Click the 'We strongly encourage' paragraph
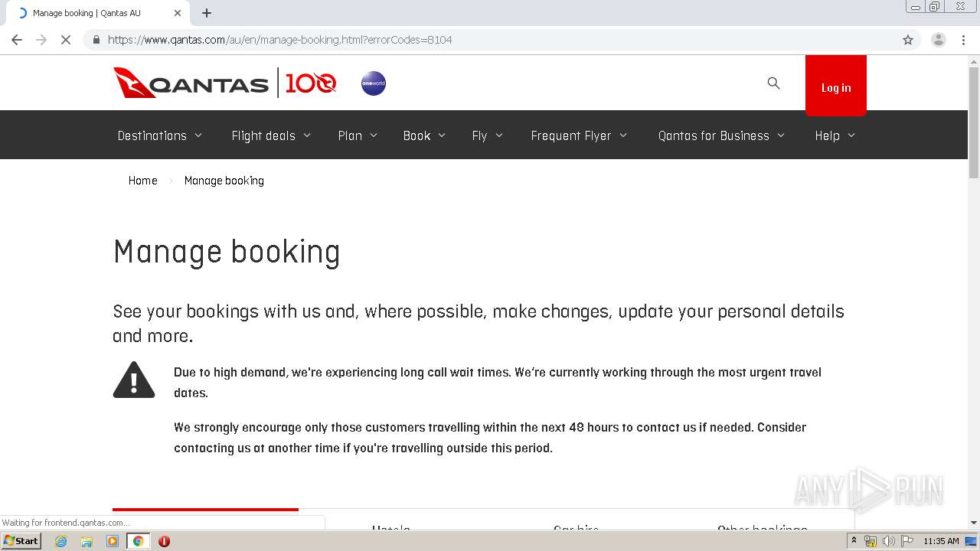Screen dimensions: 980x551 click(490, 438)
